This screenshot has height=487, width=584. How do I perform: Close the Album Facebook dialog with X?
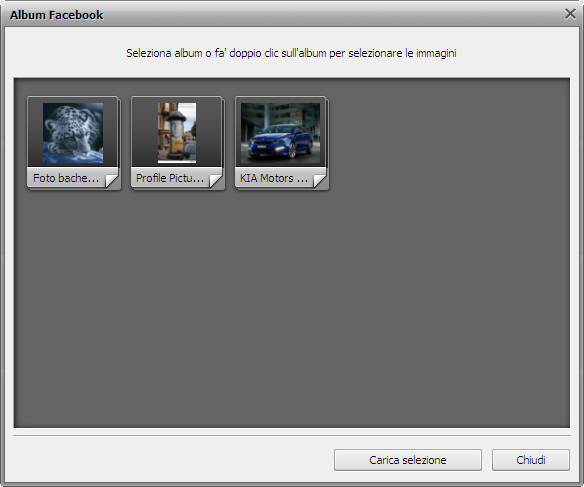coord(570,14)
